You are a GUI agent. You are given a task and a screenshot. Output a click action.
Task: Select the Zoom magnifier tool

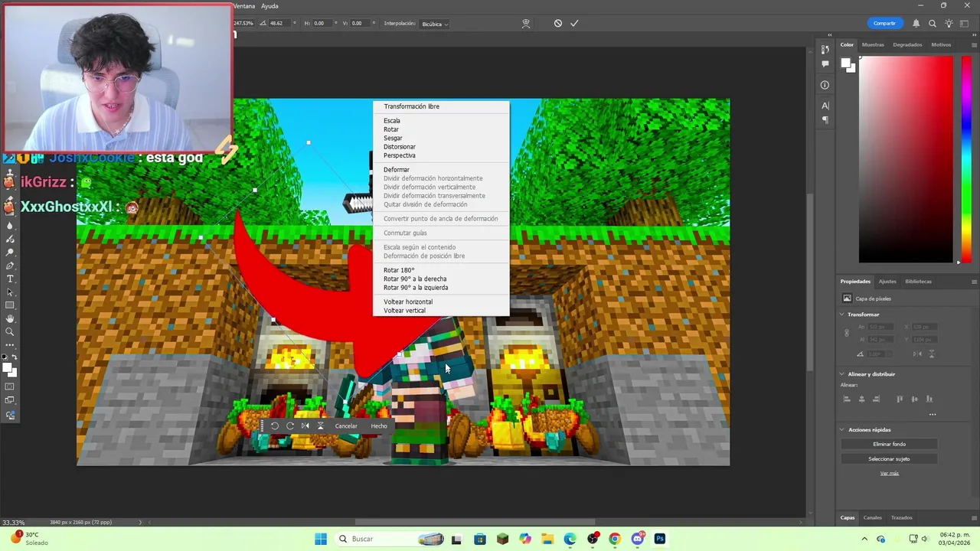pos(10,332)
